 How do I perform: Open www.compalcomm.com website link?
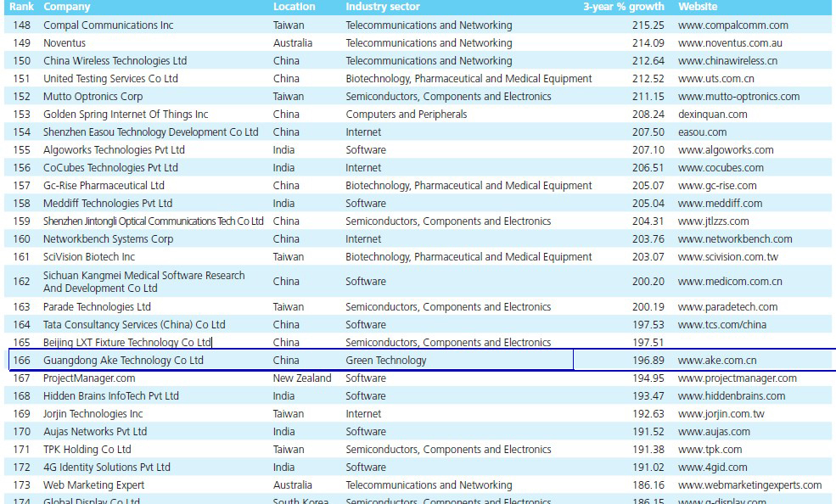(733, 25)
